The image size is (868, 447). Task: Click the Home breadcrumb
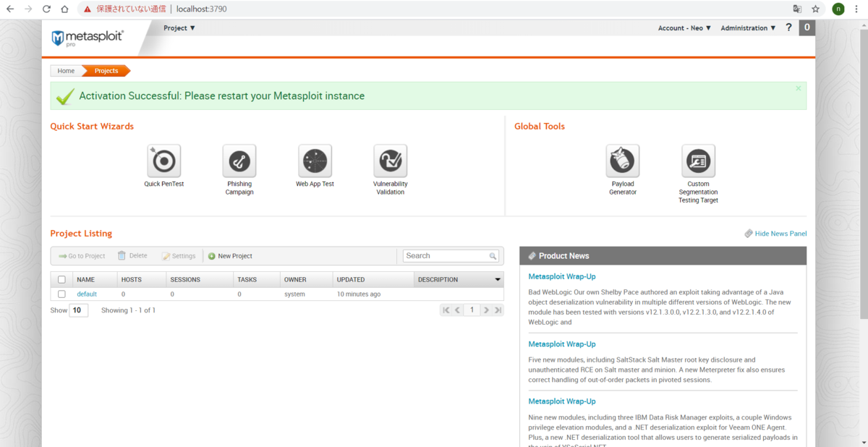click(66, 71)
